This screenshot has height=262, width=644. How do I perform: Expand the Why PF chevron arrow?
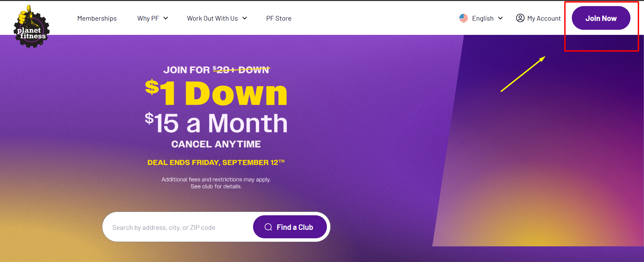tap(166, 18)
